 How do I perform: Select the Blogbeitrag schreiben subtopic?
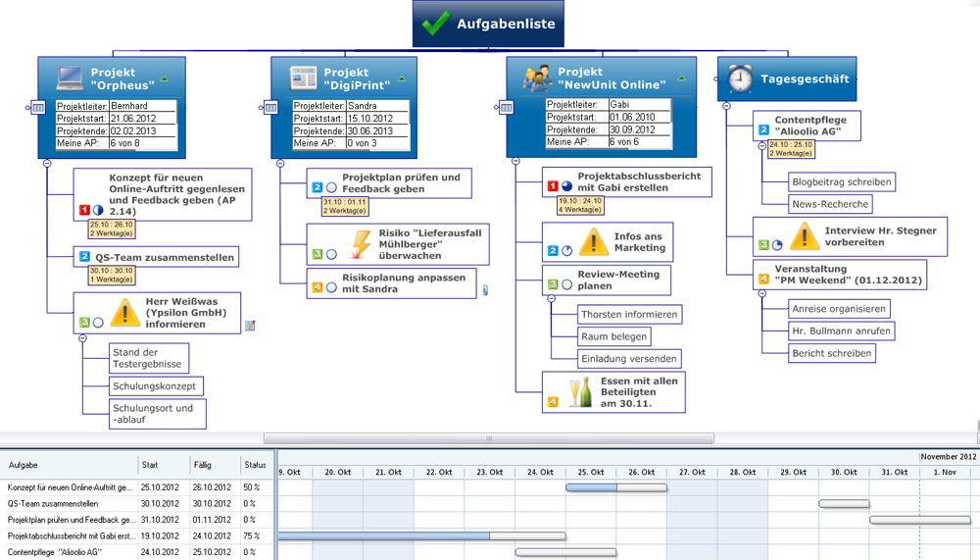[842, 181]
